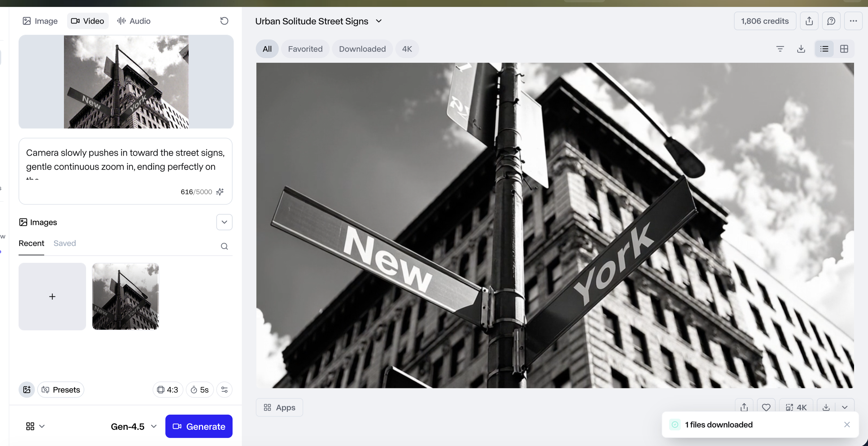This screenshot has height=446, width=868.
Task: Click the reset/undo arrow icon
Action: click(x=224, y=21)
